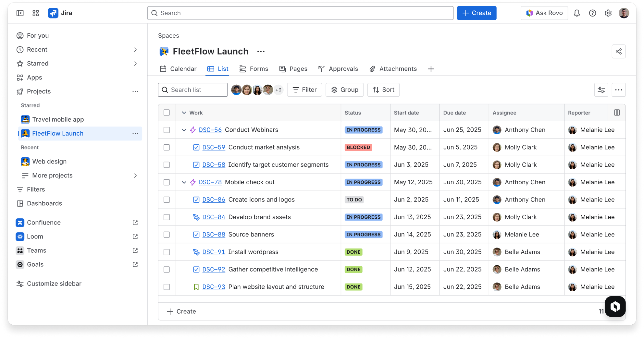Open FleetFlow Launch sidebar item ellipsis menu
The width and height of the screenshot is (644, 338).
click(x=135, y=133)
